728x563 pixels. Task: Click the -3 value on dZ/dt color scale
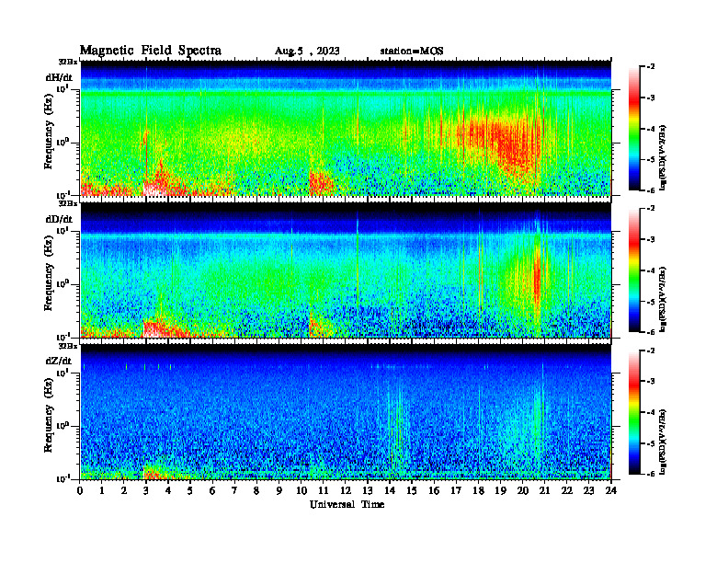(x=650, y=382)
